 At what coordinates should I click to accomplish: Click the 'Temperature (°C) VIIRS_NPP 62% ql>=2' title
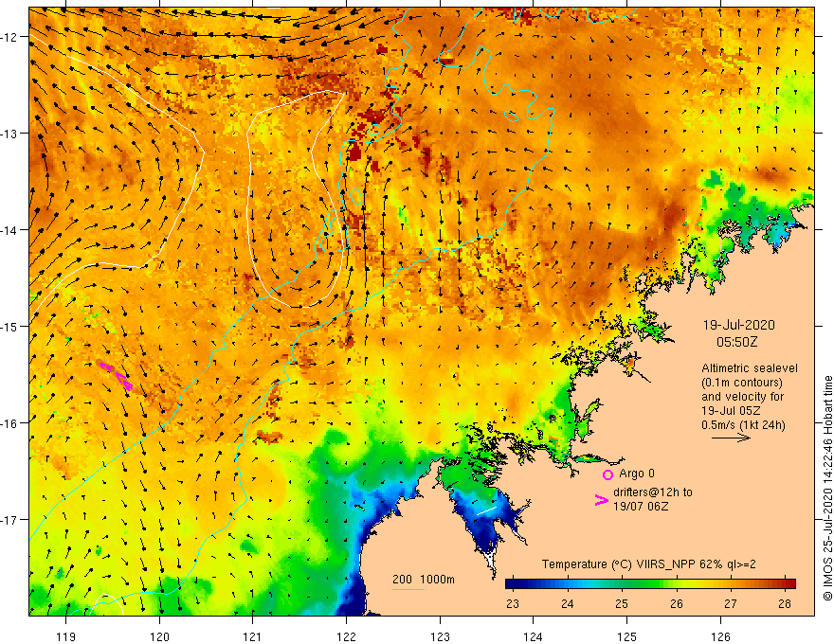[648, 564]
